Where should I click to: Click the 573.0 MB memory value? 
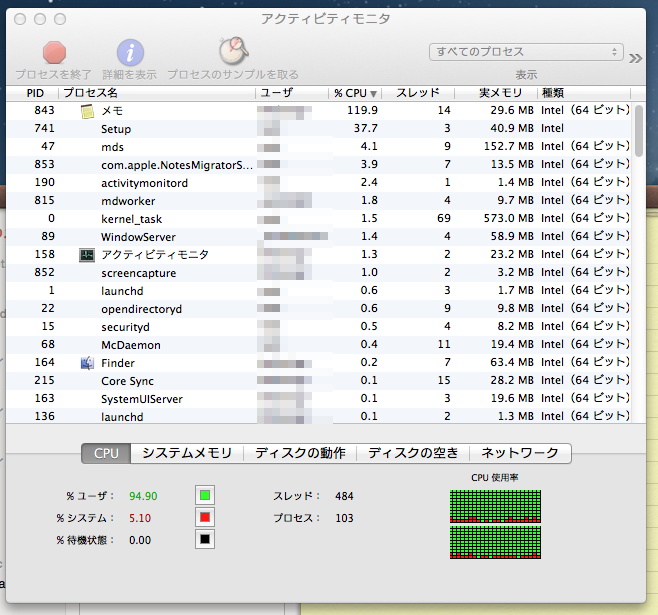pyautogui.click(x=509, y=219)
